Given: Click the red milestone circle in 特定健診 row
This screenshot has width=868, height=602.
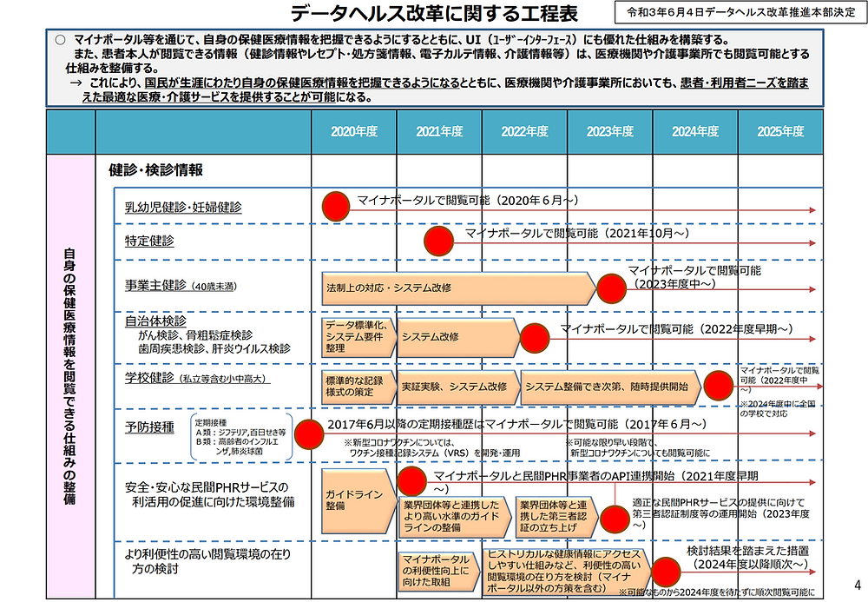Looking at the screenshot, I should coord(439,241).
